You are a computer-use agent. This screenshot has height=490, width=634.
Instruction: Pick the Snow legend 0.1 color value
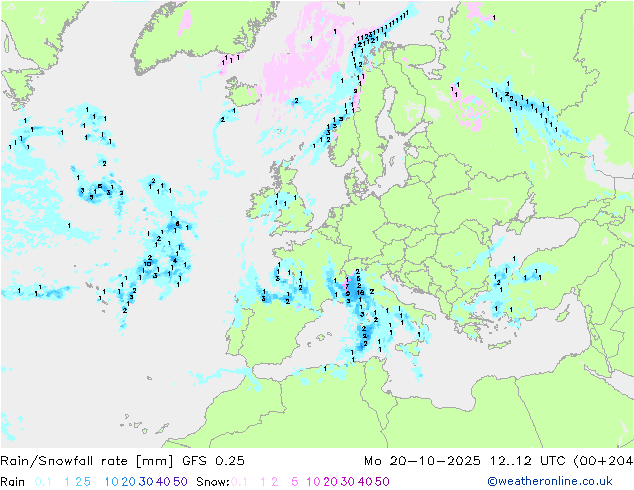coord(239,482)
